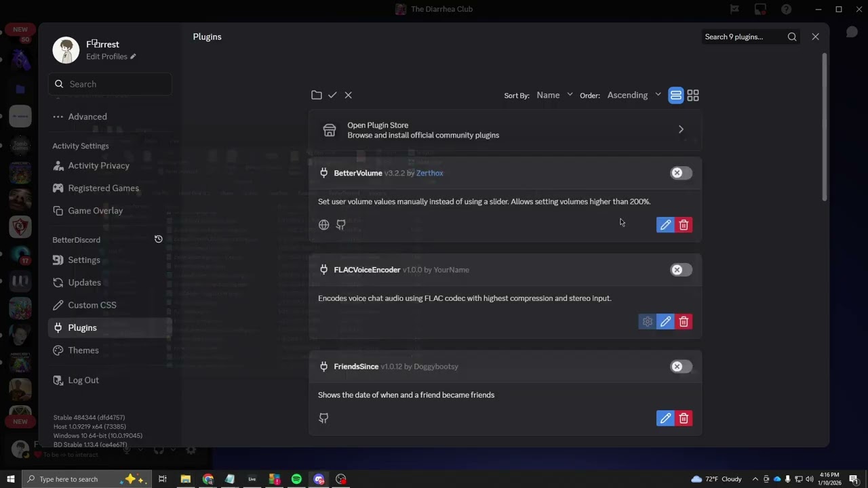Click the 72°F Cloudy weather widget

point(716,479)
